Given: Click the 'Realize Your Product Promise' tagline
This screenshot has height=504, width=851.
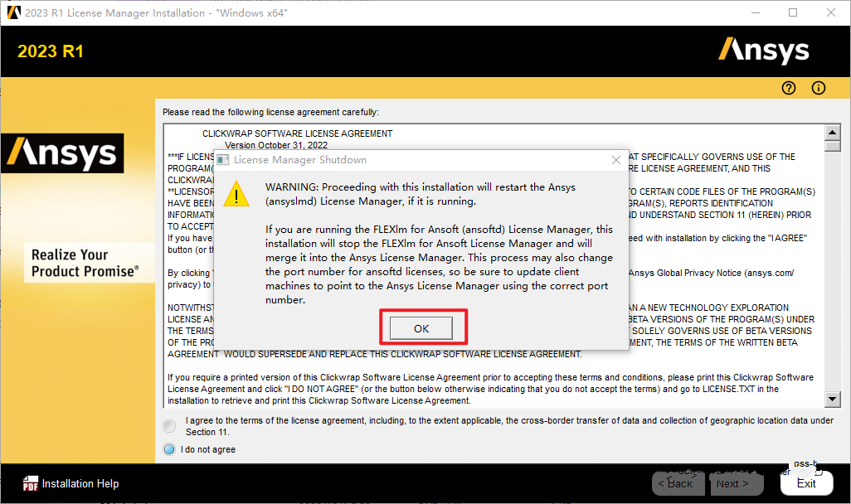Looking at the screenshot, I should 85,263.
